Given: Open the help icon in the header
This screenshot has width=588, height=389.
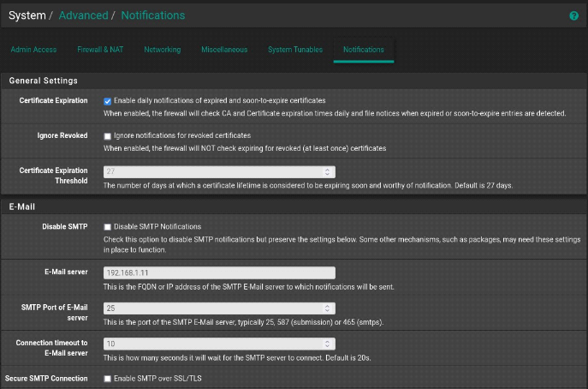Looking at the screenshot, I should click(573, 15).
